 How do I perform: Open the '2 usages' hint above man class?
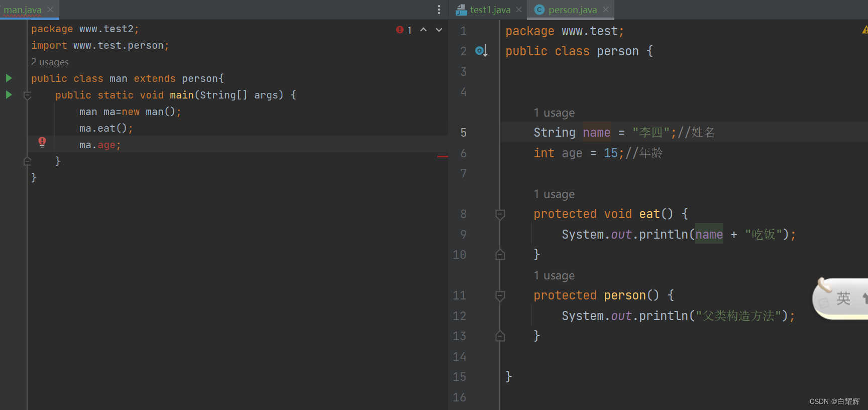point(50,62)
